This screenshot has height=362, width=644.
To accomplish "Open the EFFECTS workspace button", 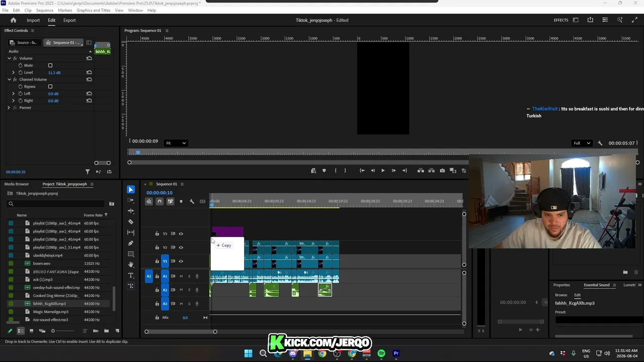I will pyautogui.click(x=561, y=20).
